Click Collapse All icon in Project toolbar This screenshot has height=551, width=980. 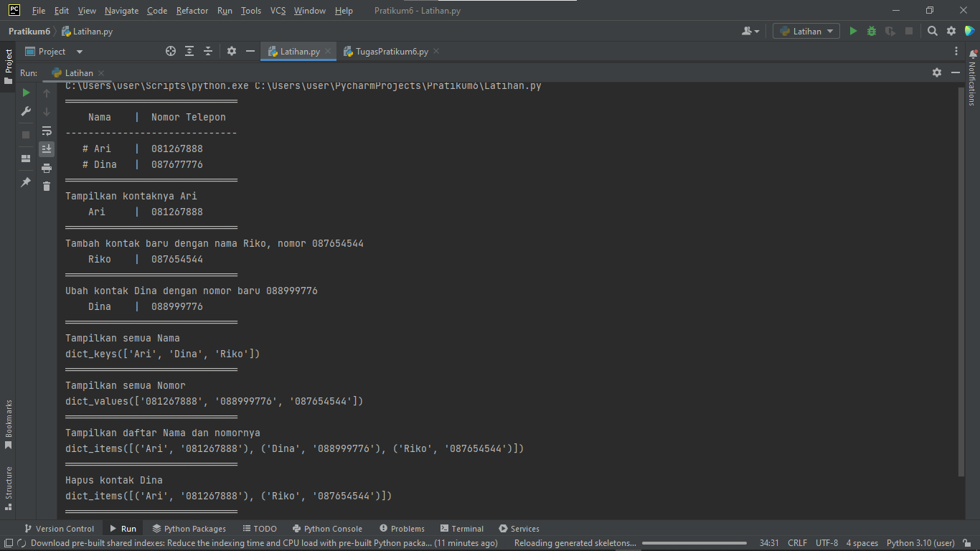[208, 51]
